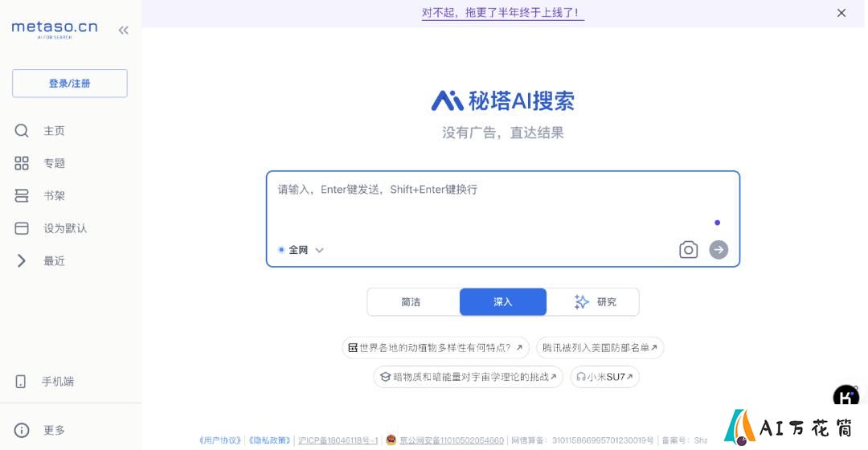
Task: Click the tagline 没有广告，直达结果
Action: pyautogui.click(x=502, y=133)
